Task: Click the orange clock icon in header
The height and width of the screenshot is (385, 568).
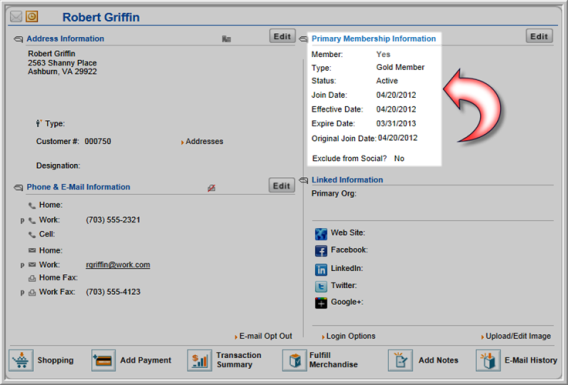Action: tap(32, 17)
